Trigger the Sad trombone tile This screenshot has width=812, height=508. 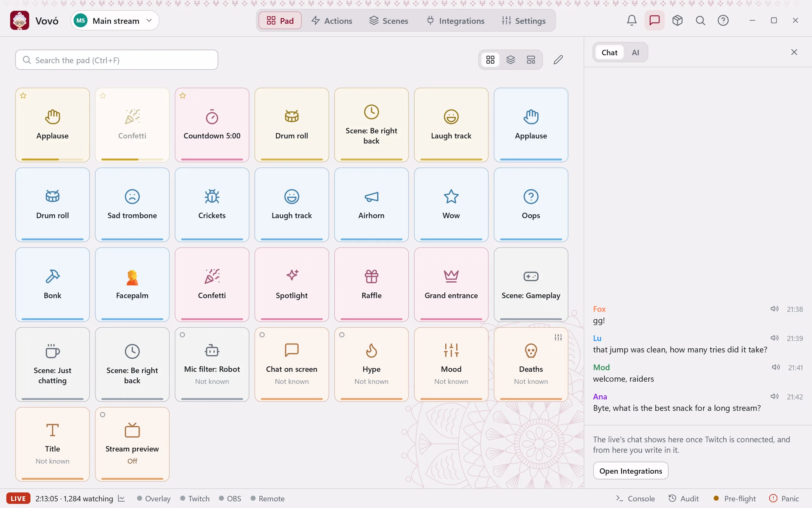(132, 204)
